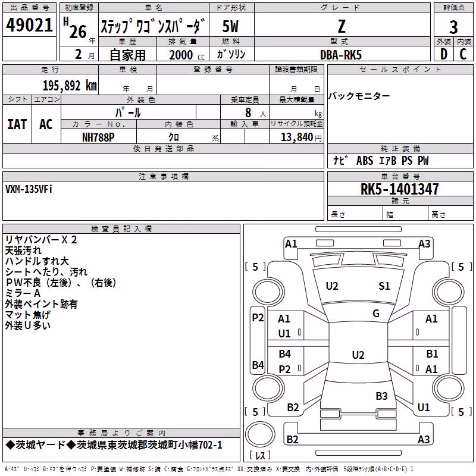Viewport: 476px width, 476px height.
Task: Click the inspector note リヤバンパーX2
Action: (41, 240)
